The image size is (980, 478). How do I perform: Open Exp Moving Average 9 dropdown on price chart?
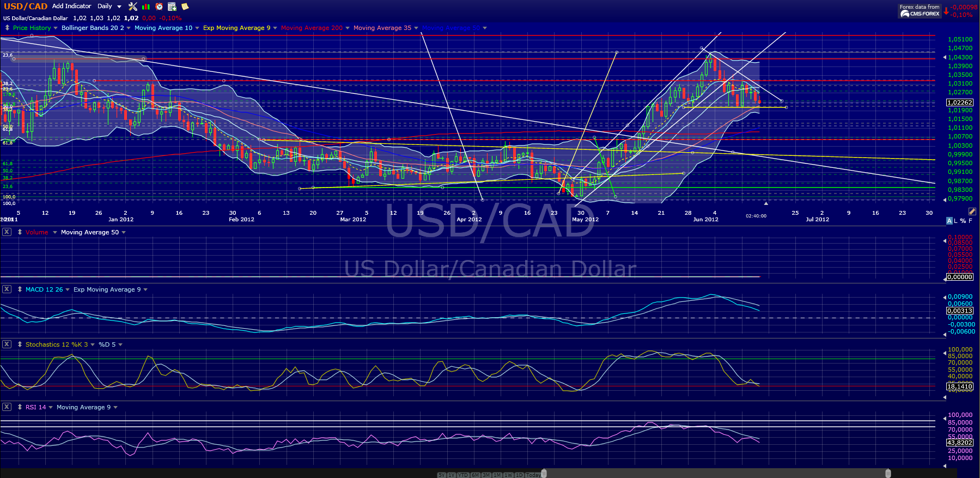pos(275,28)
